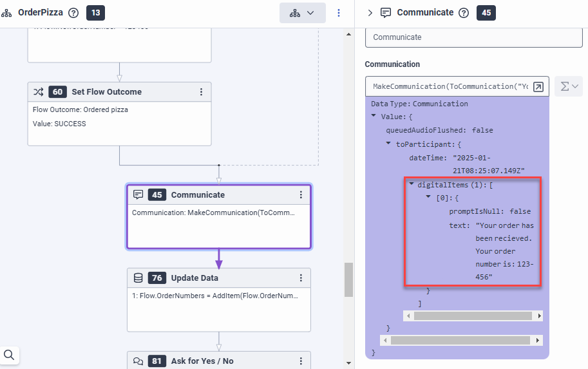Viewport: 588px width, 369px height.
Task: Open the large expression editor icon
Action: [538, 86]
